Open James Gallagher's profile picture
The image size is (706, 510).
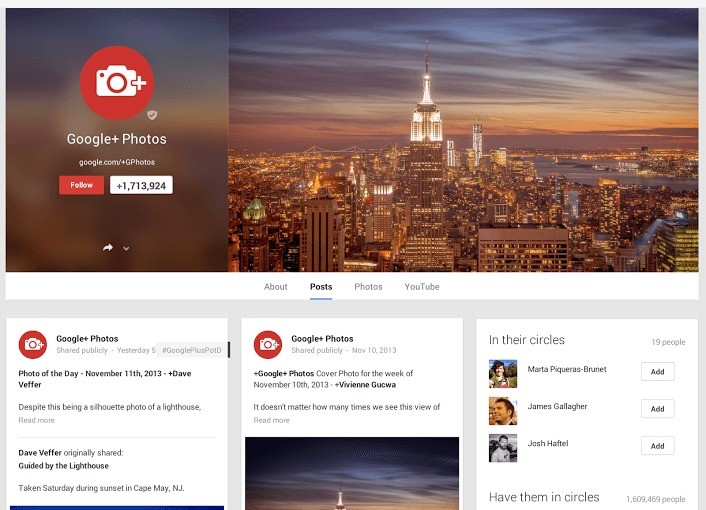click(503, 410)
